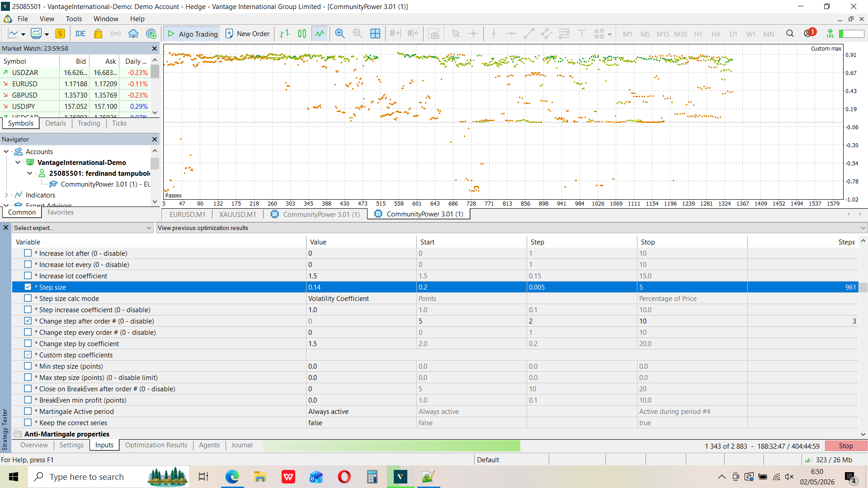The width and height of the screenshot is (868, 488).
Task: Uncheck the Step size checkbox
Action: [28, 287]
